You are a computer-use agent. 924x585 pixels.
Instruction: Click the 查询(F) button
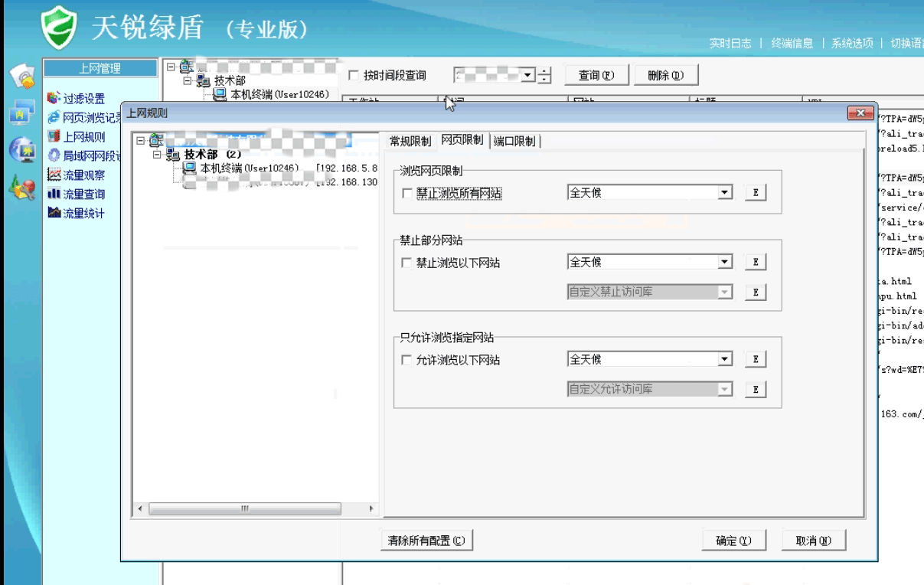pos(596,75)
